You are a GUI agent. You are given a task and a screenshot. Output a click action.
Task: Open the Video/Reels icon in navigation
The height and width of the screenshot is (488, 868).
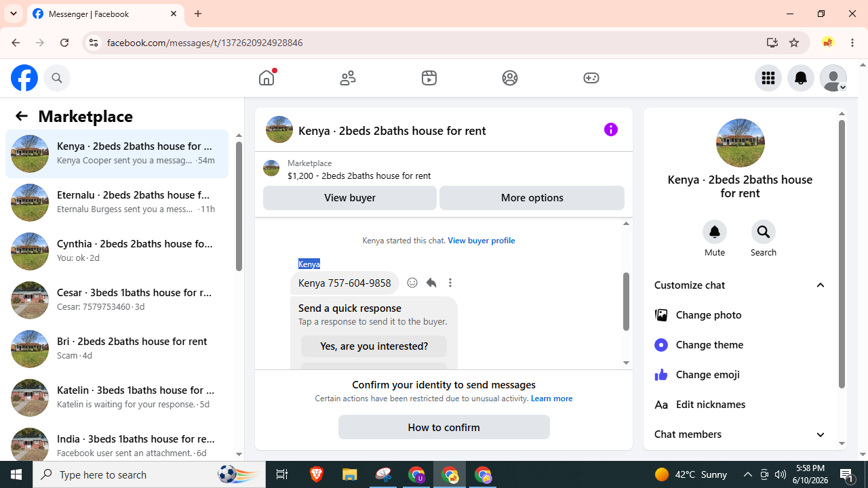pos(429,78)
